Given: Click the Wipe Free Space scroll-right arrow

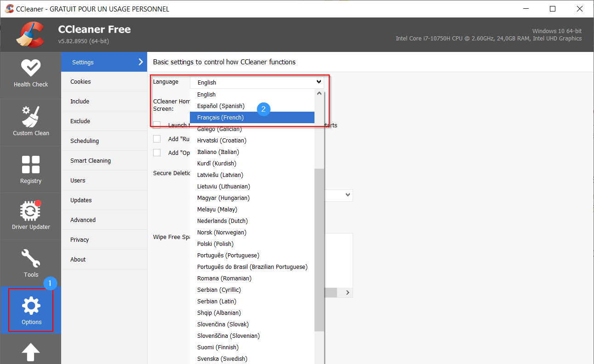Looking at the screenshot, I should coord(348,293).
